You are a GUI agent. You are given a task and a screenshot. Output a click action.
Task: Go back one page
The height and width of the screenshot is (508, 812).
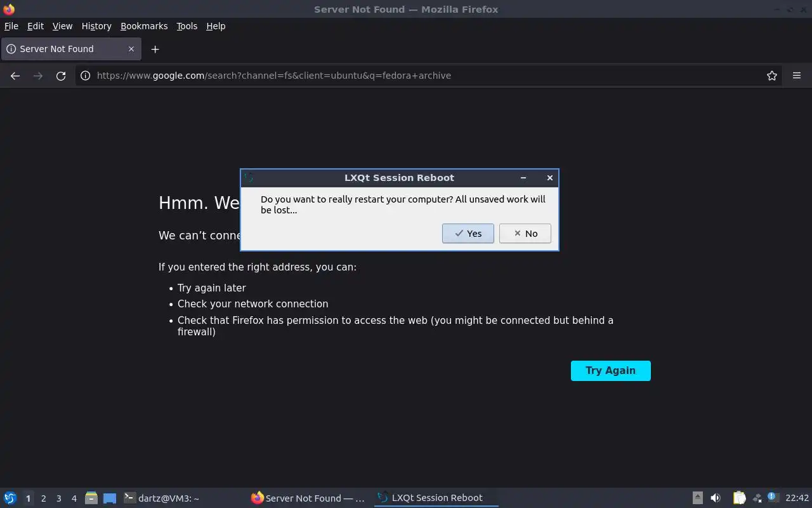click(x=15, y=76)
